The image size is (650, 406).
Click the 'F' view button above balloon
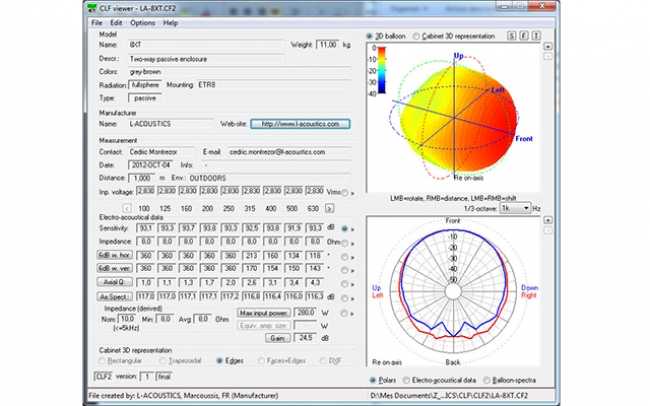(x=524, y=36)
